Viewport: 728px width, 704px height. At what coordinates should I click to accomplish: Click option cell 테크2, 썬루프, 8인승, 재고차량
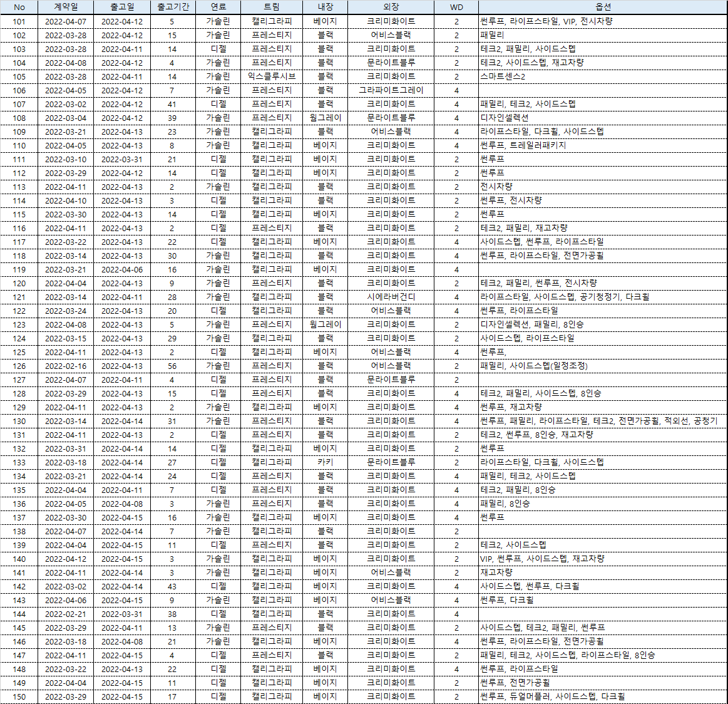pos(603,435)
